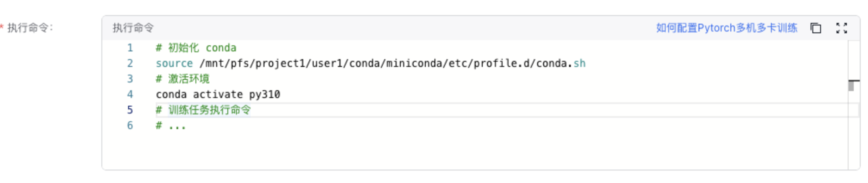The width and height of the screenshot is (868, 183).
Task: Expand the command editor to fullscreen
Action: click(x=841, y=28)
